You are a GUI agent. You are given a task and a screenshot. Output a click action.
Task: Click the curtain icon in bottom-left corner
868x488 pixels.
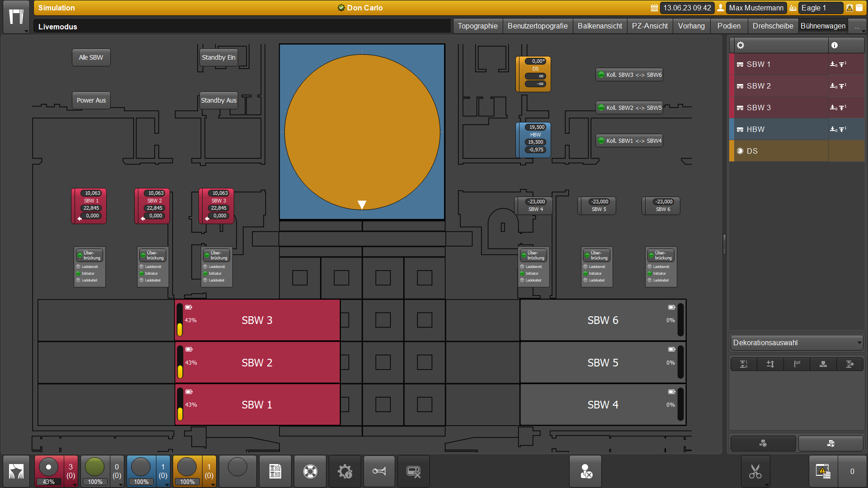[16, 471]
